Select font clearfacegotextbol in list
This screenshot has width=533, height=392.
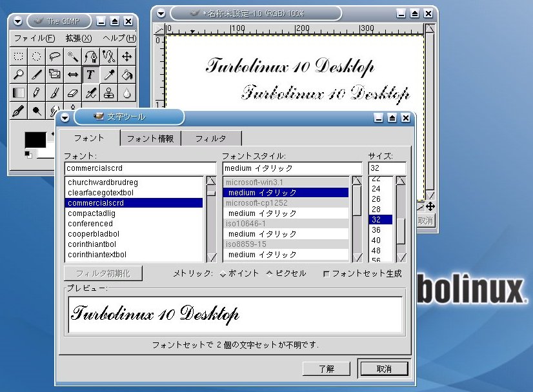[134, 193]
